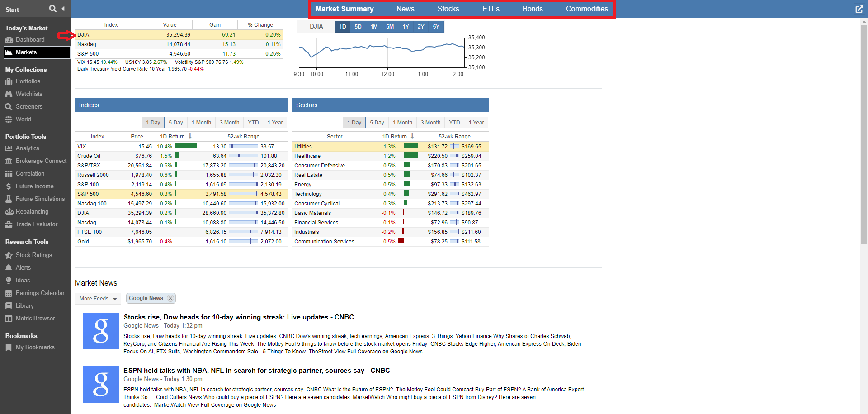The width and height of the screenshot is (868, 414).
Task: Click the Alerts bell icon
Action: pyautogui.click(x=9, y=268)
